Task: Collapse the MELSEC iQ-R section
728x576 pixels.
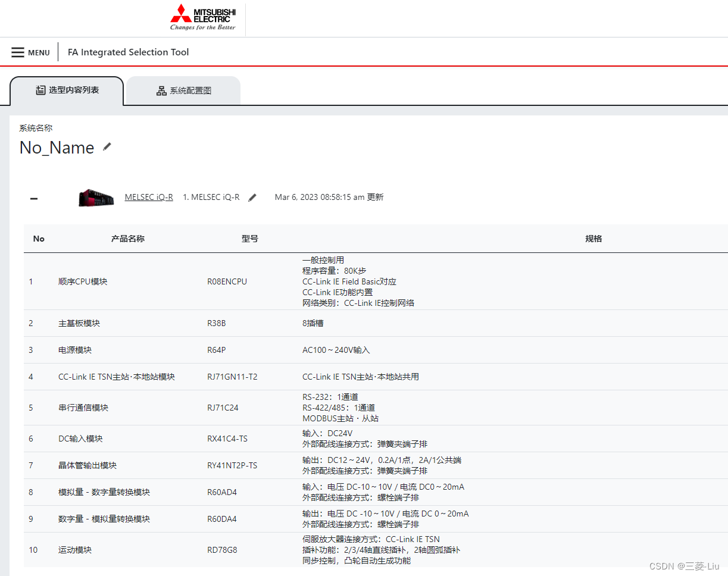Action: point(34,198)
